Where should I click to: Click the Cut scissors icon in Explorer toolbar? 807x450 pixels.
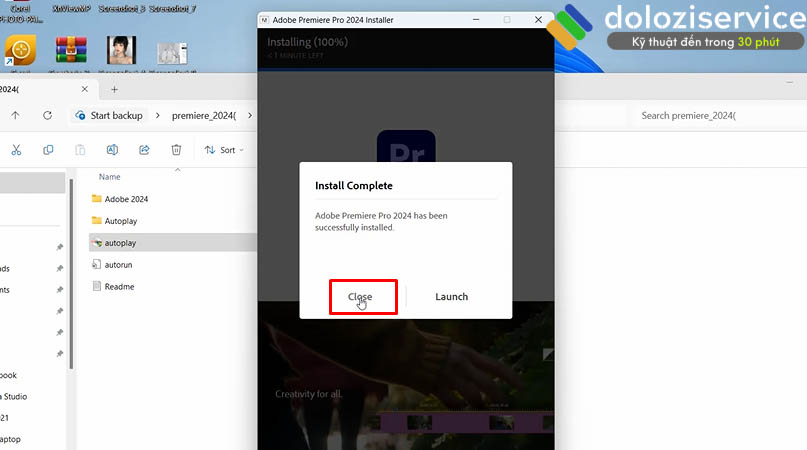tap(16, 150)
